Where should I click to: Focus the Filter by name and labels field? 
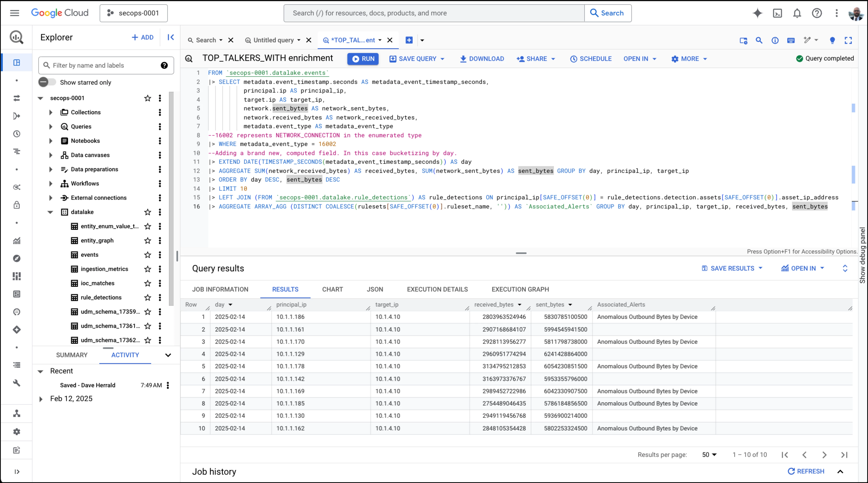(106, 65)
